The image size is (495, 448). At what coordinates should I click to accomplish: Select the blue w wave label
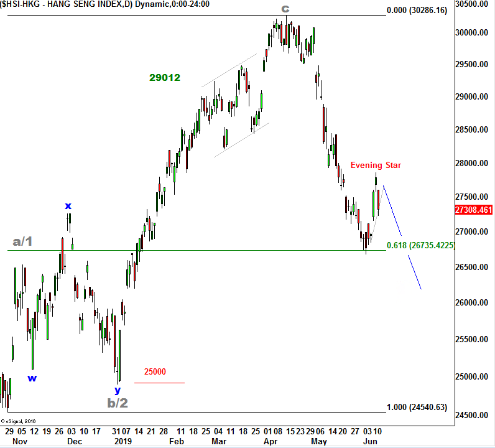pos(32,377)
